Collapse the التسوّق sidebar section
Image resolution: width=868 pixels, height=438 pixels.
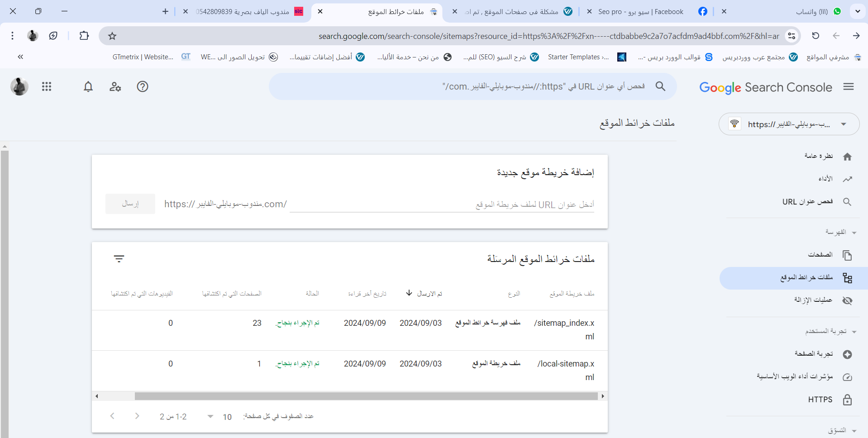coord(854,431)
